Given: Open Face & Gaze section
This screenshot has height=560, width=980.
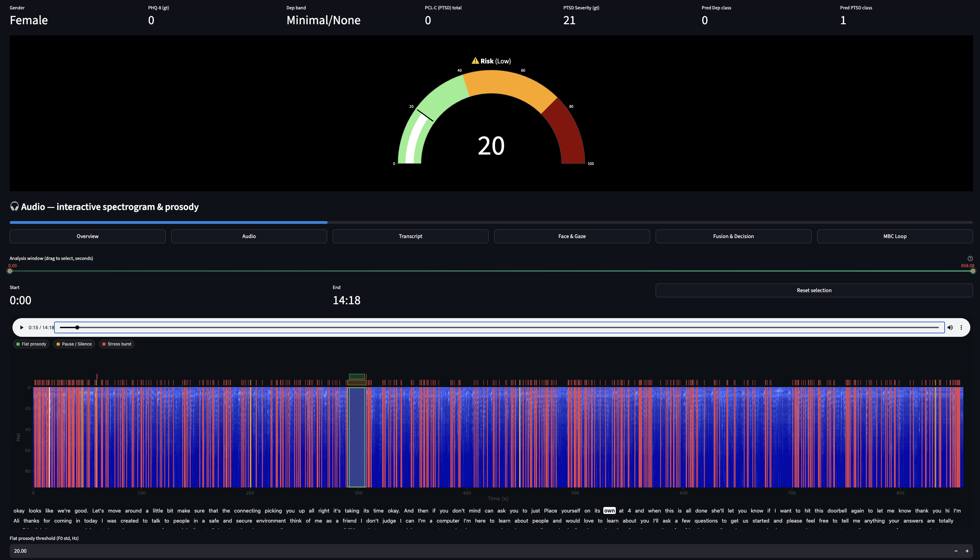Looking at the screenshot, I should coord(571,236).
